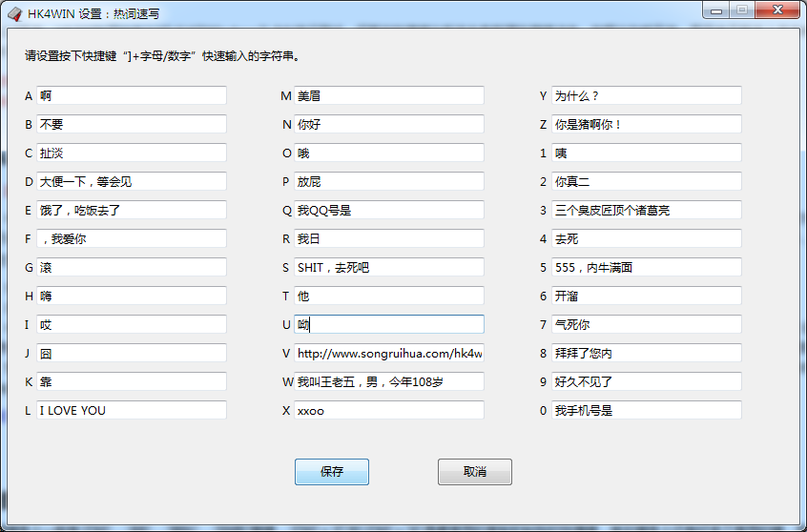The image size is (807, 532).
Task: Click the S field SHIT，去死吧
Action: tap(389, 268)
